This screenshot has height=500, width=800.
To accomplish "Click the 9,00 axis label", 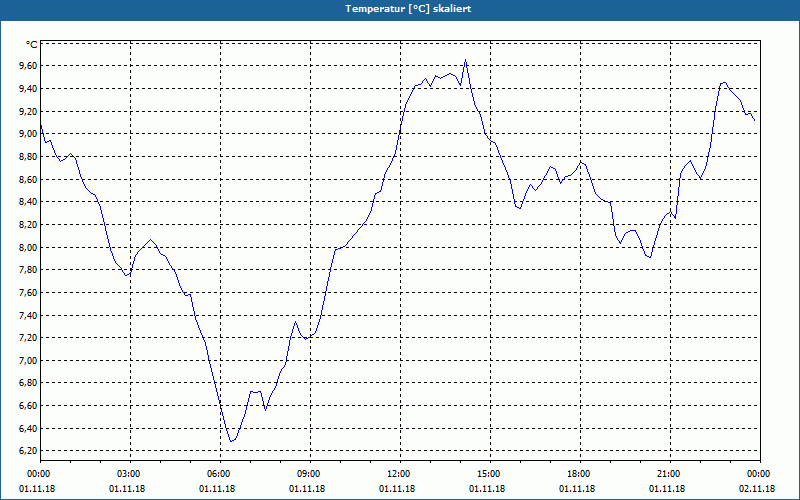I will (28, 134).
